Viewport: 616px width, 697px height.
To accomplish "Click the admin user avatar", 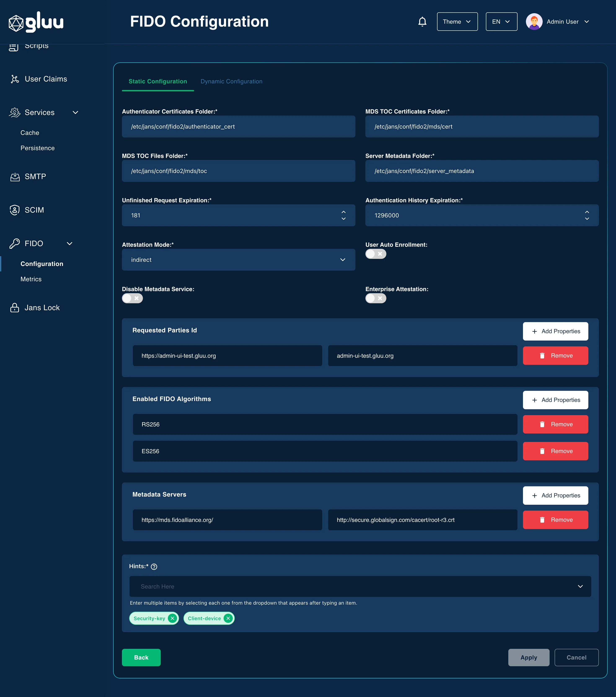I will [534, 22].
